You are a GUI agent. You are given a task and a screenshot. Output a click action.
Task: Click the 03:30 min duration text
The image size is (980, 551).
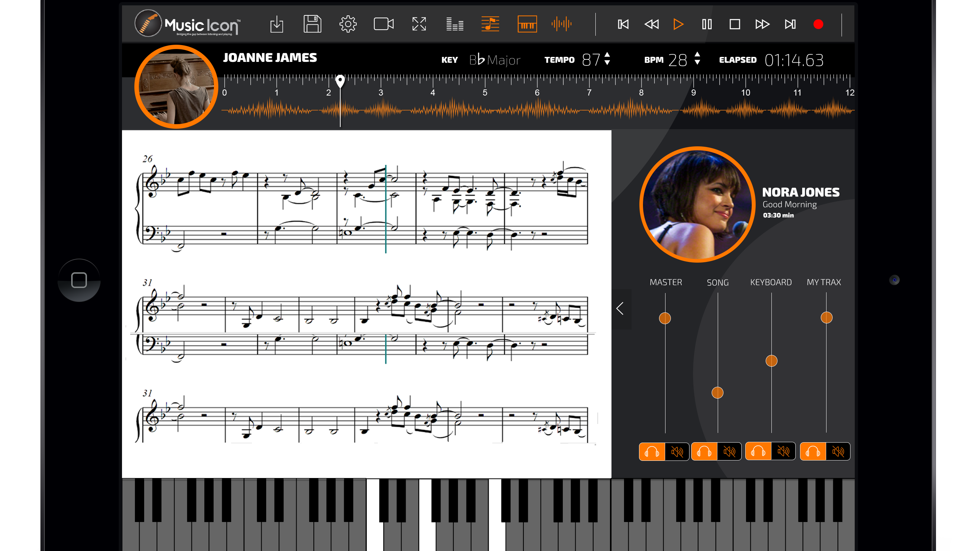pyautogui.click(x=778, y=215)
